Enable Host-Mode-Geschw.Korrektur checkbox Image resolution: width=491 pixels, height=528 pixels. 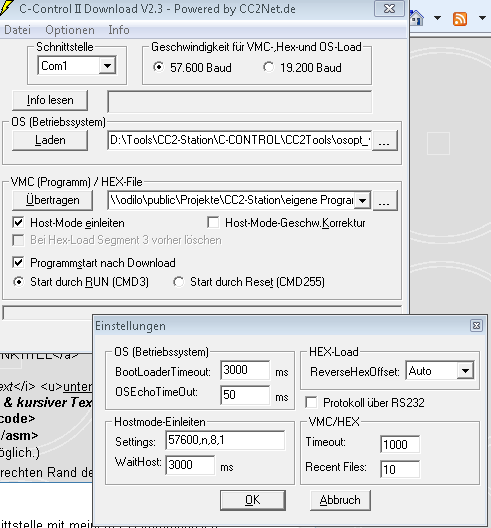tap(213, 223)
